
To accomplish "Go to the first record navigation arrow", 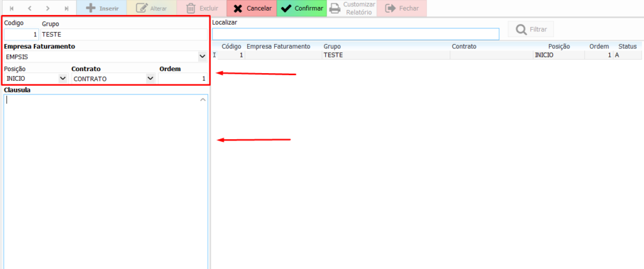I will (x=11, y=8).
